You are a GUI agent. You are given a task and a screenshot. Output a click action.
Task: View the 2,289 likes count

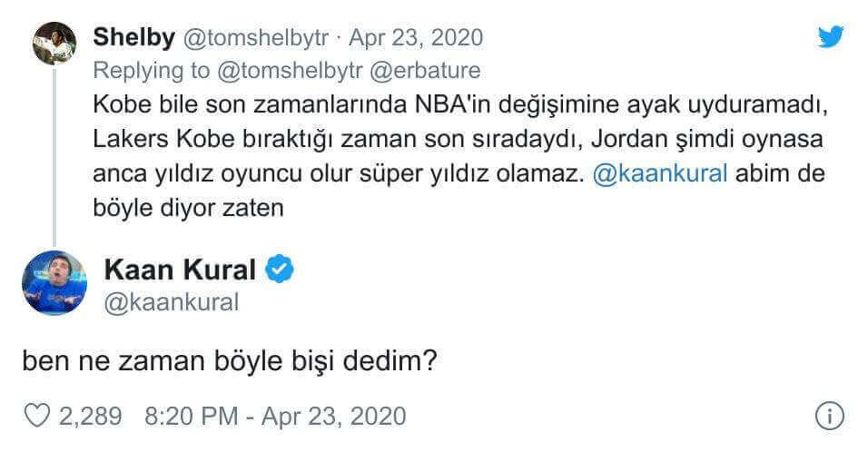pyautogui.click(x=91, y=416)
